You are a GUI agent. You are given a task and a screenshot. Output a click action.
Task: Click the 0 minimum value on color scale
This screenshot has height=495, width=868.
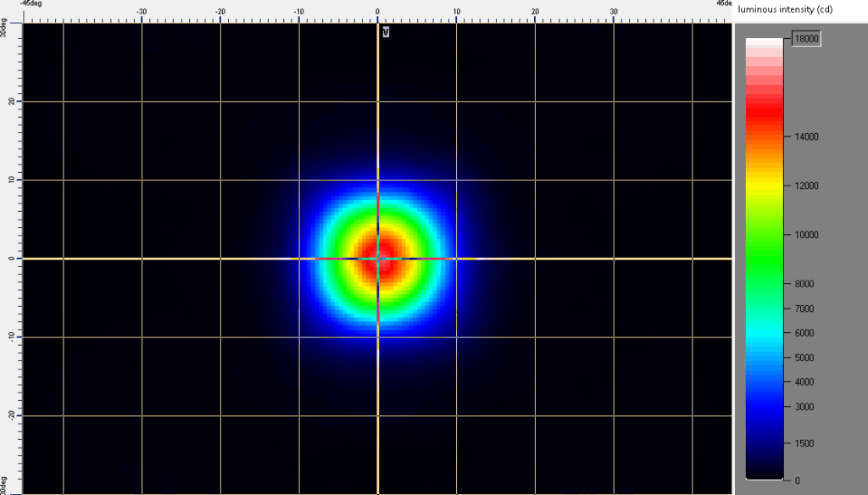pyautogui.click(x=796, y=481)
